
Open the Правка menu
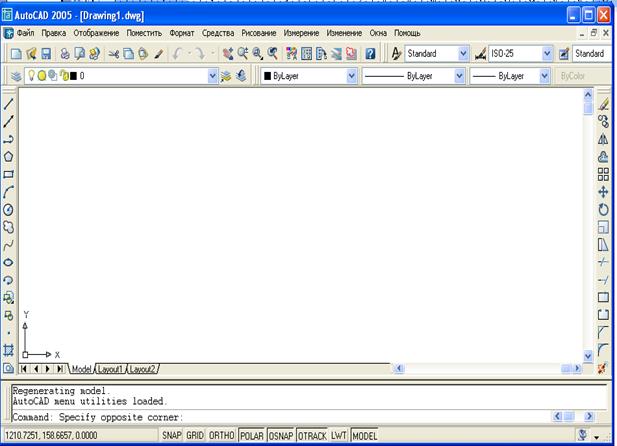54,33
